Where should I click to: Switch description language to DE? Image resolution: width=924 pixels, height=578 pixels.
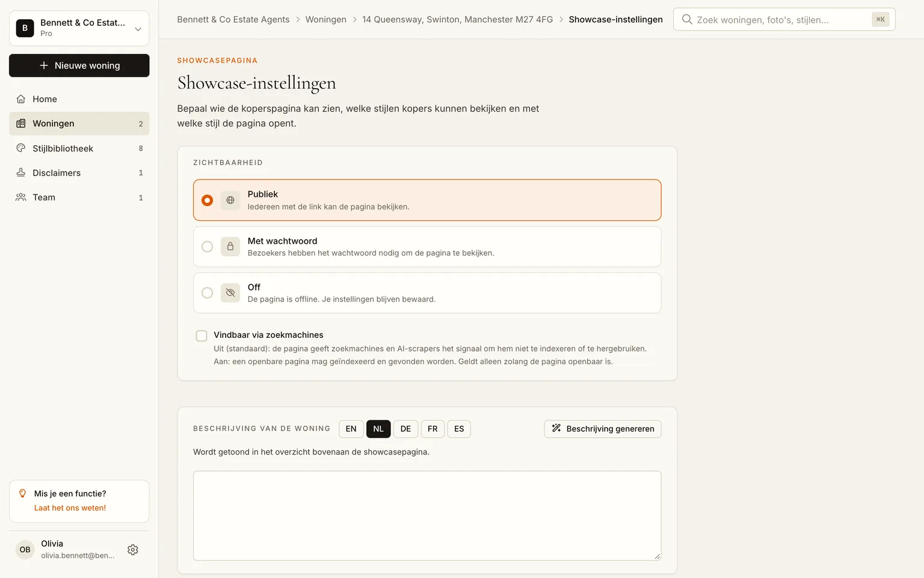(405, 429)
